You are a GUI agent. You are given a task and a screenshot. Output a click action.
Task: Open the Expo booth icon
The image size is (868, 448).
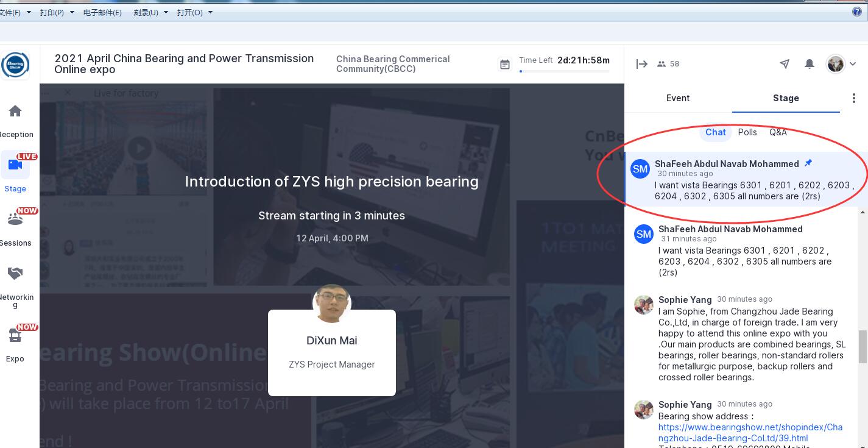pyautogui.click(x=15, y=335)
